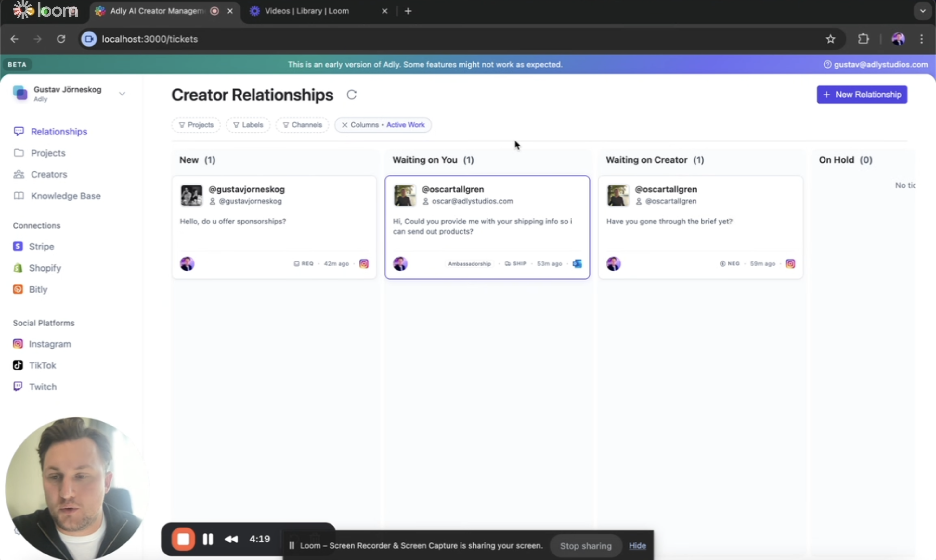Stop the Loom recording
Viewport: 936px width, 560px height.
(183, 539)
